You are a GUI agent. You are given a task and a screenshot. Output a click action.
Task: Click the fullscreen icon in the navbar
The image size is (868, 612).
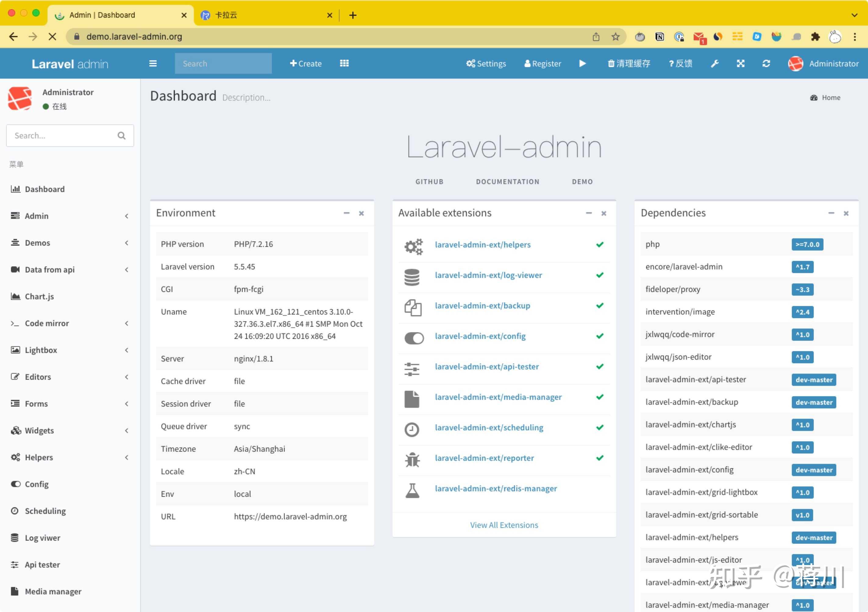pyautogui.click(x=740, y=63)
